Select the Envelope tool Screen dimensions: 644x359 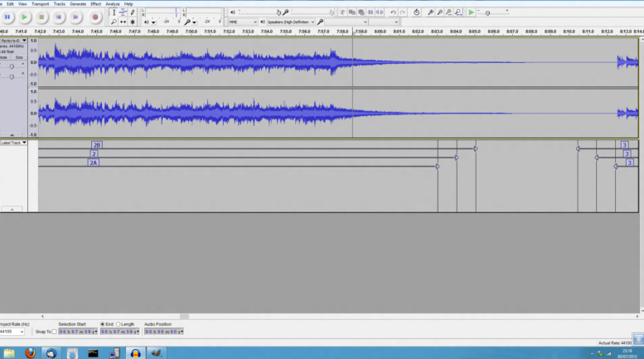123,12
